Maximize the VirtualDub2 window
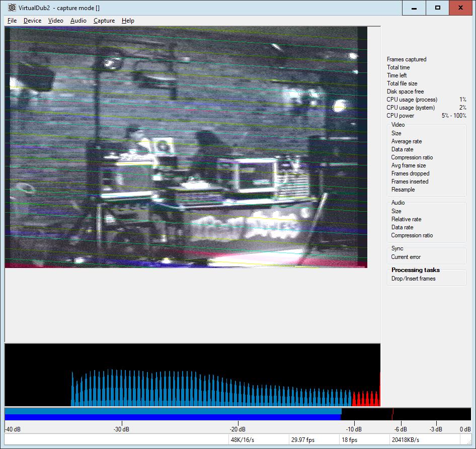Image resolution: width=476 pixels, height=449 pixels. click(438, 8)
